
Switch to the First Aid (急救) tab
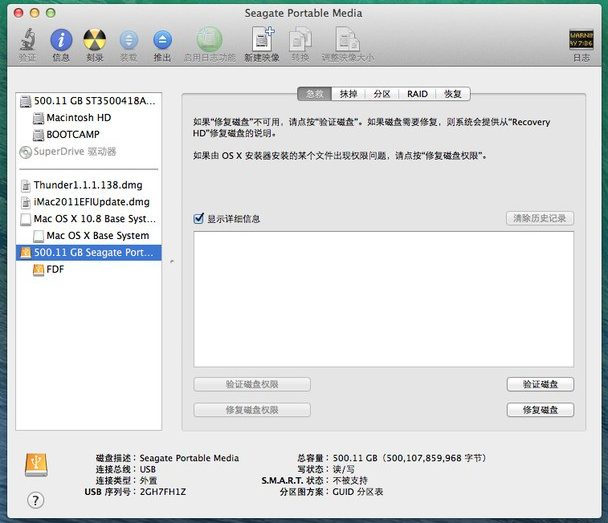[x=314, y=94]
